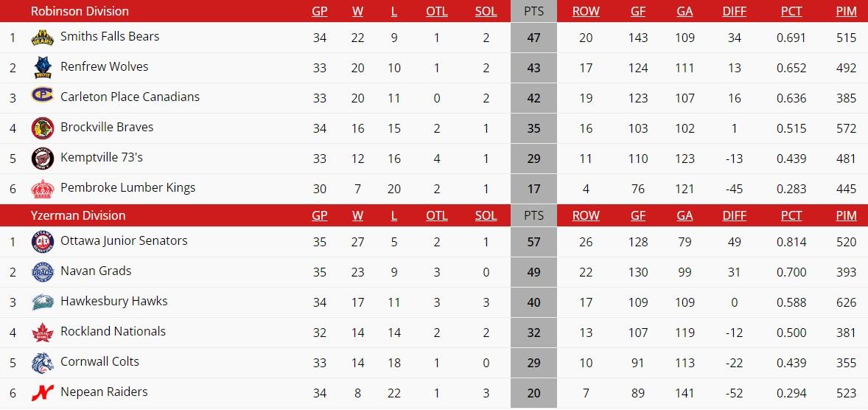Image resolution: width=868 pixels, height=410 pixels.
Task: Click the Smiths Falls Bears team logo
Action: [x=43, y=38]
